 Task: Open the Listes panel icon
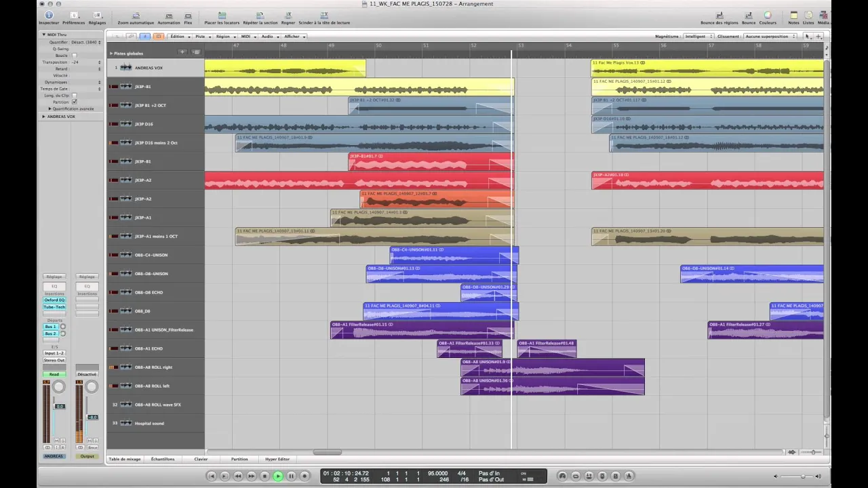[808, 15]
